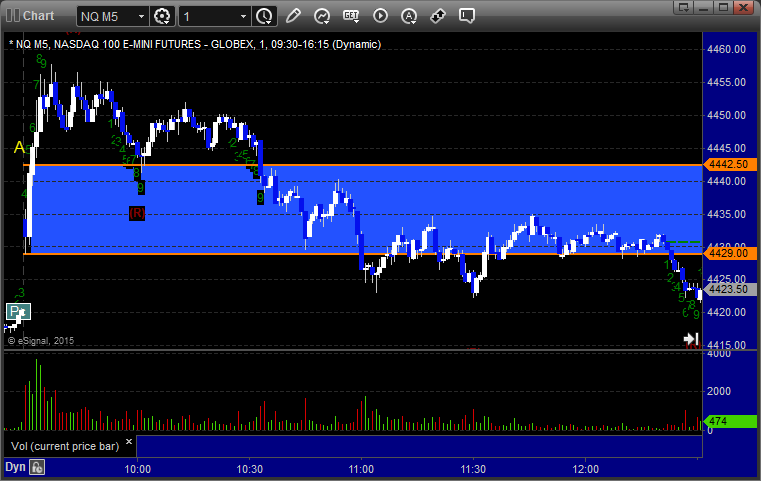The width and height of the screenshot is (761, 481).
Task: Click the 4429.00 orange price label
Action: click(x=730, y=253)
